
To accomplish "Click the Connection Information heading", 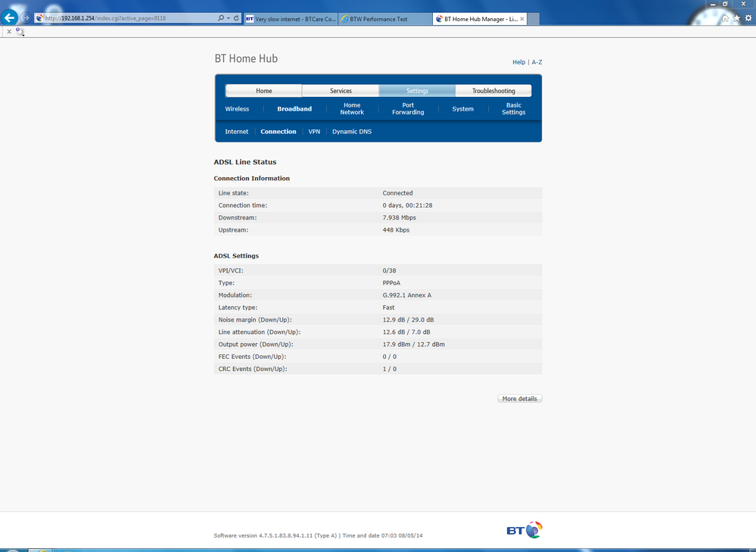I will click(x=252, y=179).
